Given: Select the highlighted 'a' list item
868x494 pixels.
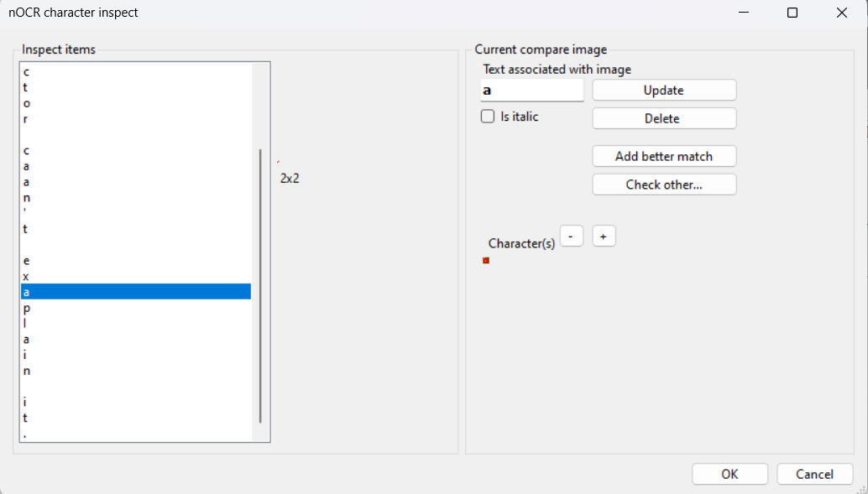Looking at the screenshot, I should pos(136,292).
